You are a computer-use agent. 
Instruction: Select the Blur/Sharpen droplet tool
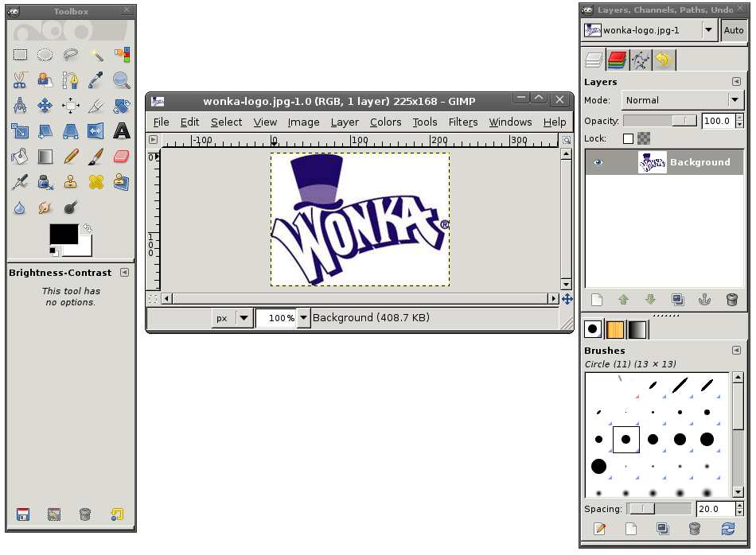20,208
